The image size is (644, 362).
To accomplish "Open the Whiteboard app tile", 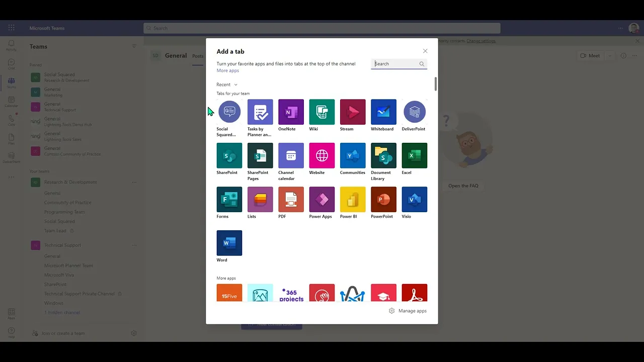I will coord(383,112).
